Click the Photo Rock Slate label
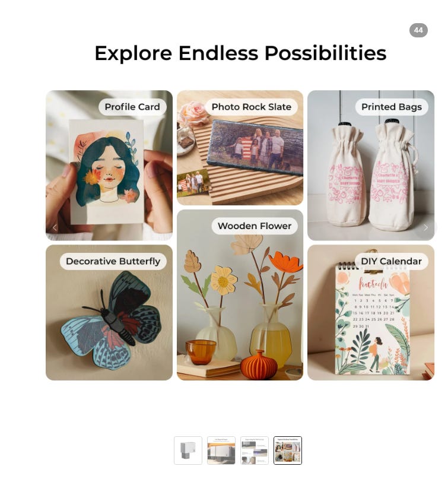The image size is (448, 479). click(x=252, y=107)
